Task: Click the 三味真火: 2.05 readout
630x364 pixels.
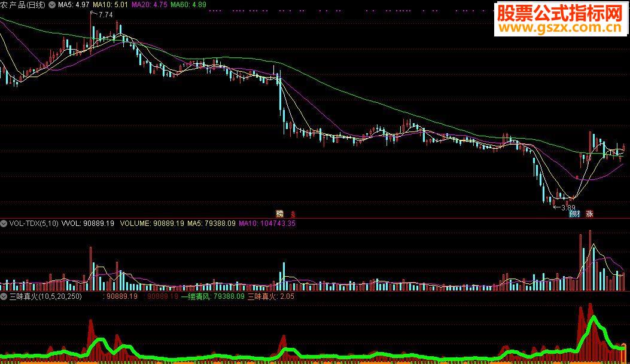Action: tap(271, 296)
